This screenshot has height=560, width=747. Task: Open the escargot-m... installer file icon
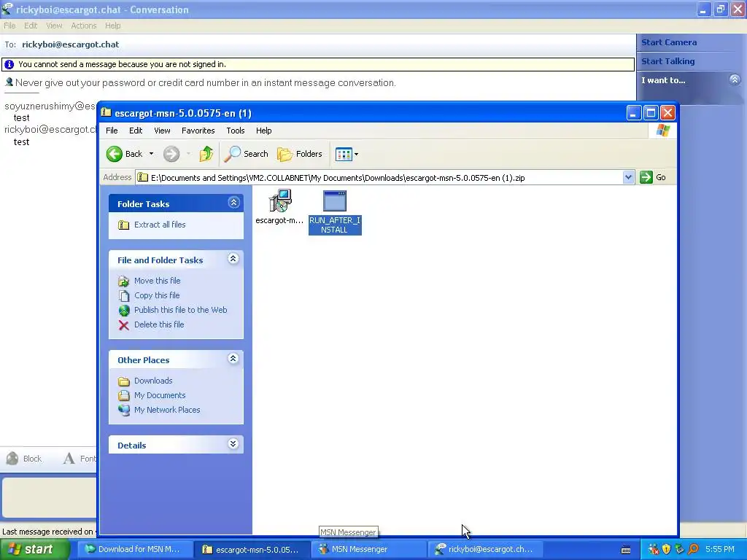click(279, 201)
